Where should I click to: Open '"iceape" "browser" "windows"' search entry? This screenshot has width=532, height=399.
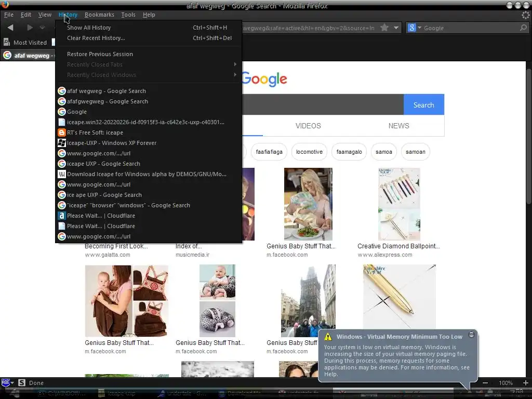click(149, 205)
